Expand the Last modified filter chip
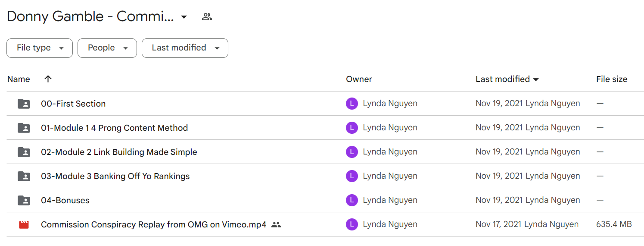644x246 pixels. click(185, 48)
